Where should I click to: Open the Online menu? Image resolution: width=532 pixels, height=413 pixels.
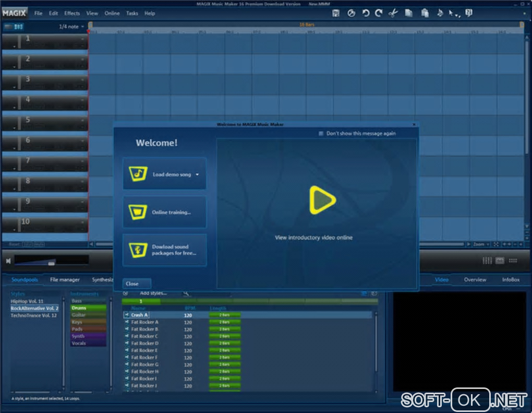(x=112, y=13)
